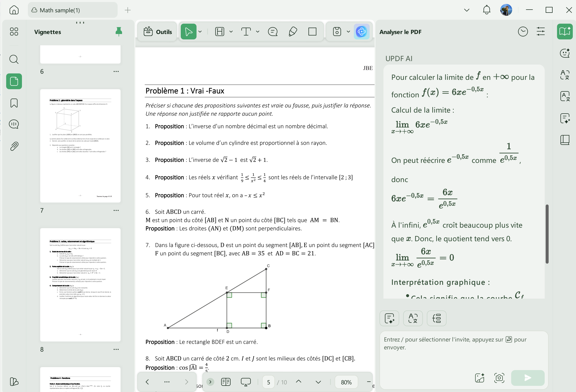Open options for thumbnail page 7

pyautogui.click(x=116, y=210)
